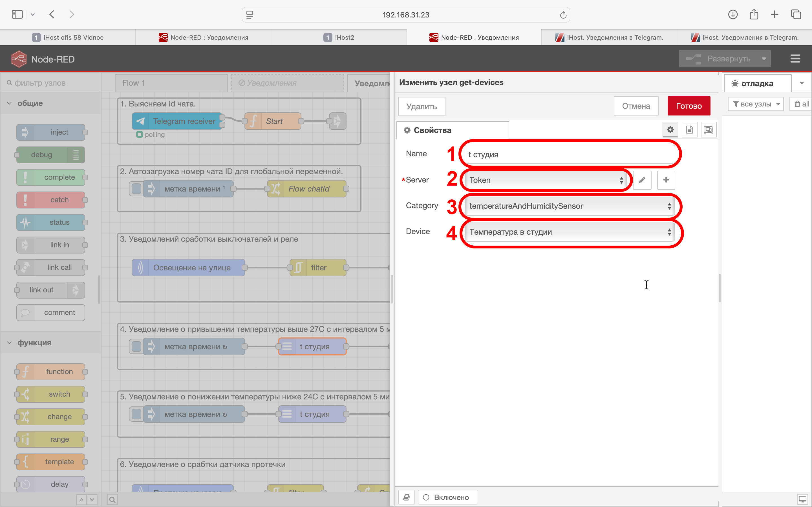Open node appearance icon
812x507 pixels.
(x=708, y=130)
